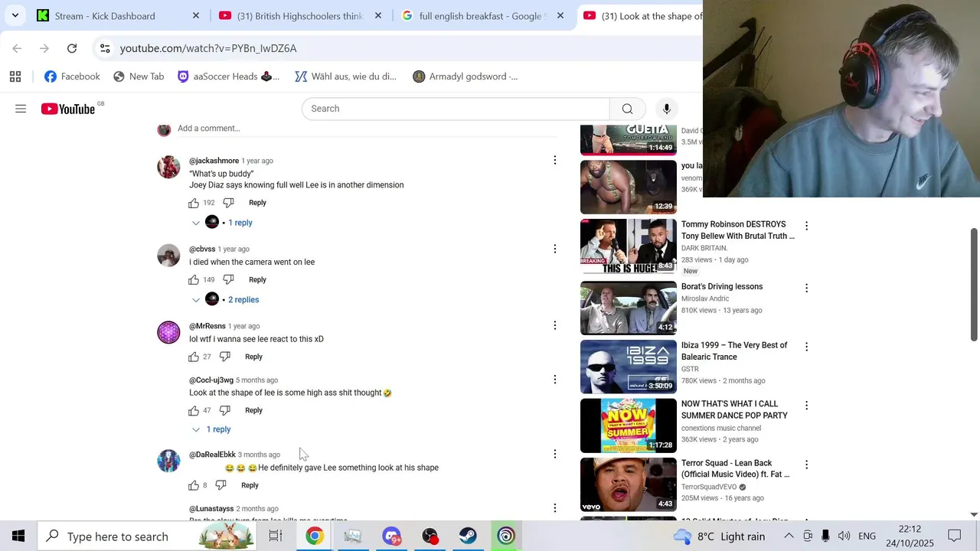Dislike the @cbvss comment
Viewport: 980px width, 551px height.
(x=228, y=280)
